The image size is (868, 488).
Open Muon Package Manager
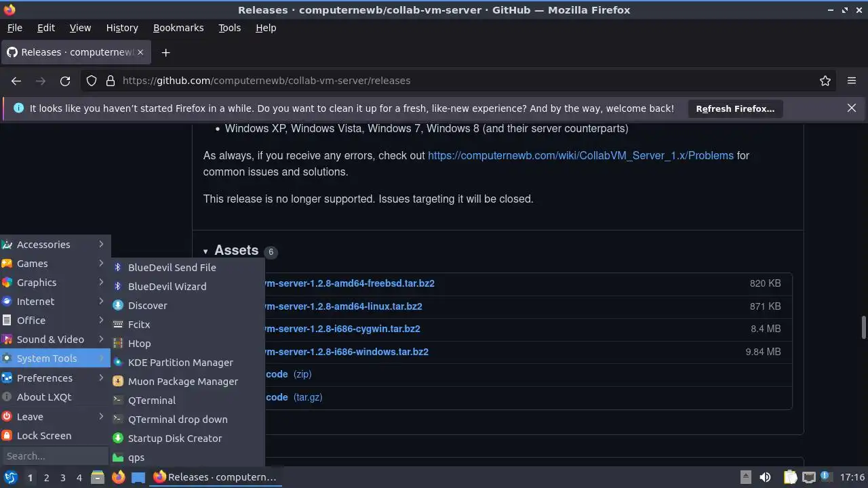point(188,382)
